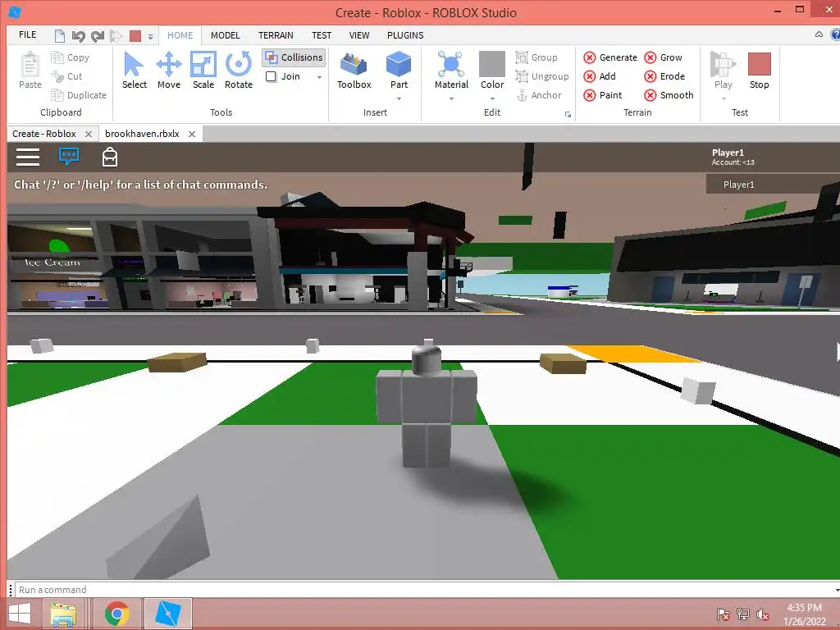Image resolution: width=840 pixels, height=630 pixels.
Task: Click Copy in Clipboard group
Action: [71, 57]
